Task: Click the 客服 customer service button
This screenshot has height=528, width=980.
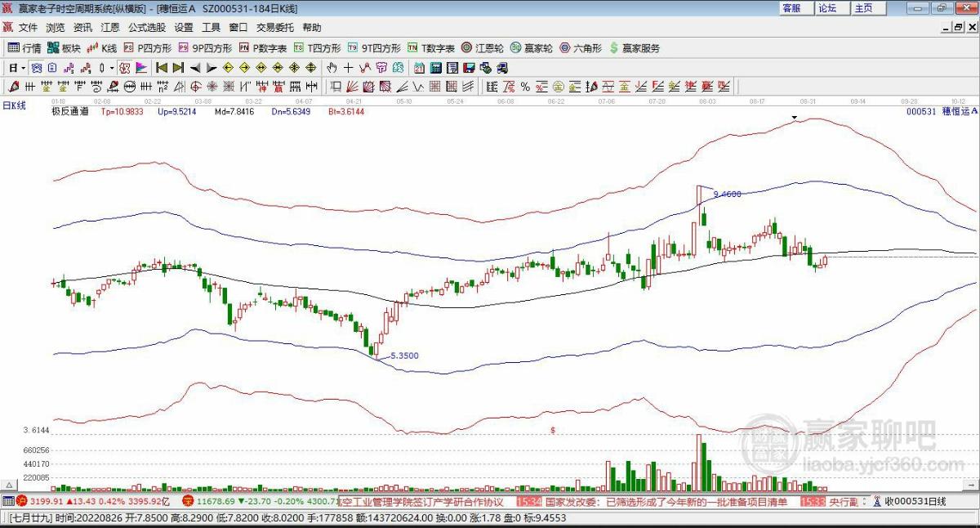Action: tap(795, 8)
